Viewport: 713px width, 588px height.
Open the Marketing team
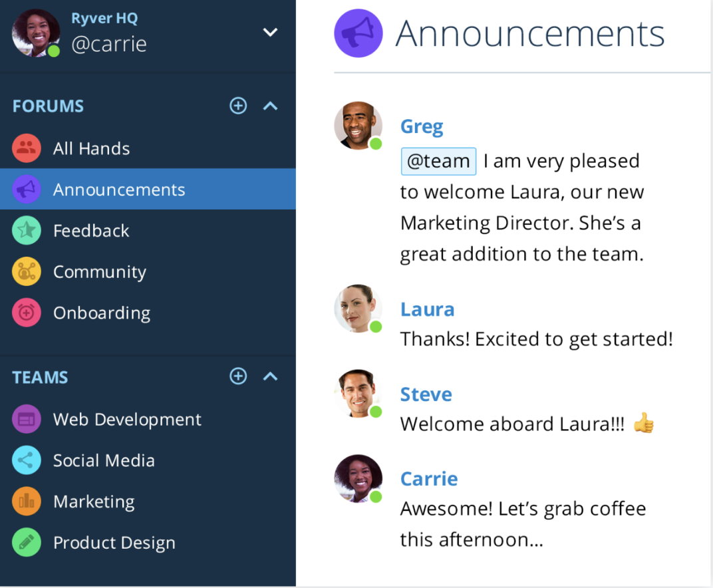94,502
